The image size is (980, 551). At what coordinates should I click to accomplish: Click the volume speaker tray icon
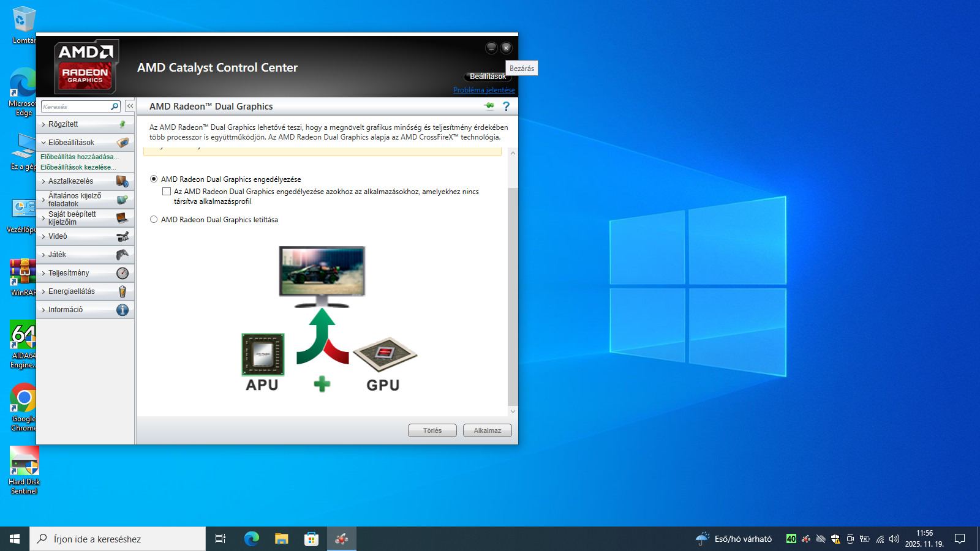894,539
